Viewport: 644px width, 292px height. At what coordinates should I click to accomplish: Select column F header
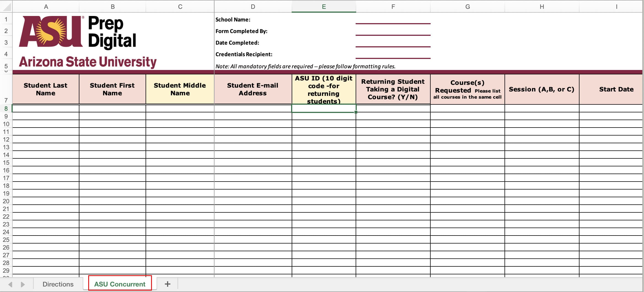coord(393,7)
